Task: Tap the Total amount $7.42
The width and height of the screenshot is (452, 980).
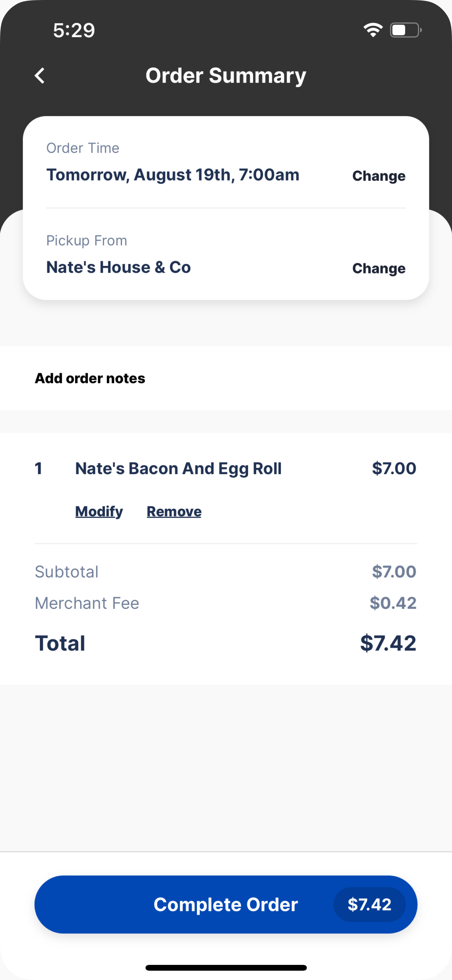Action: point(388,643)
